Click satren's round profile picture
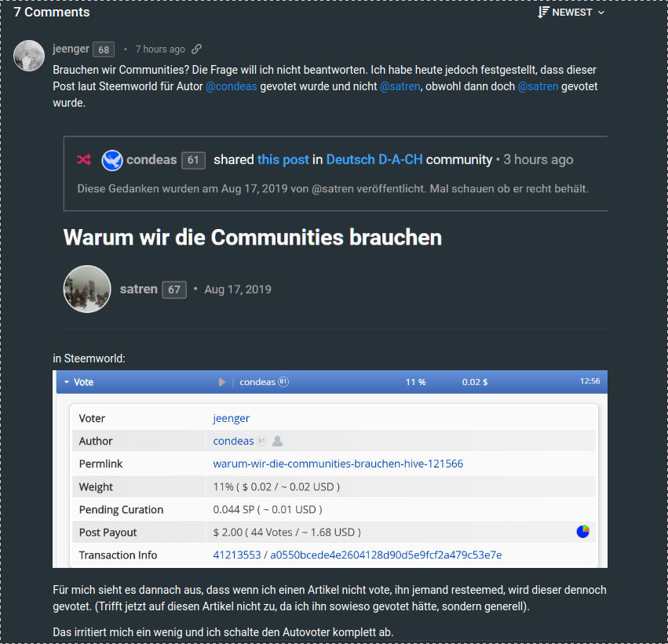This screenshot has height=644, width=668. click(x=86, y=289)
